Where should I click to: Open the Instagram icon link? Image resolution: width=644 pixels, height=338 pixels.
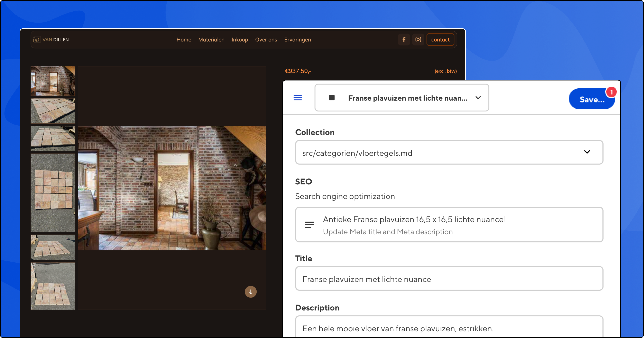418,39
